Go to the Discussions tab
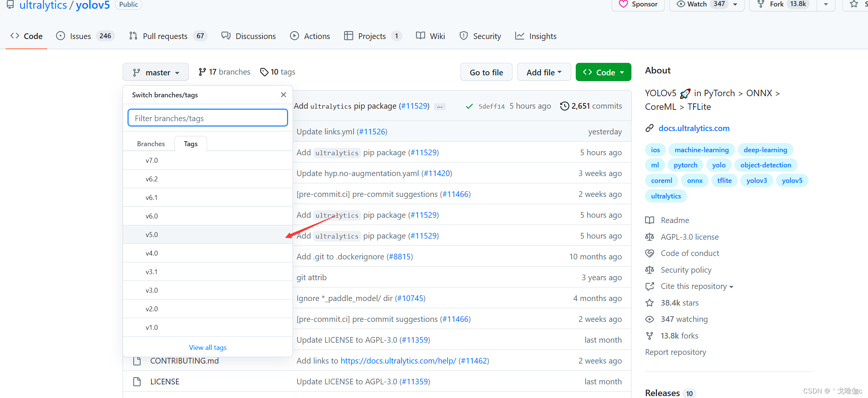 pyautogui.click(x=249, y=36)
